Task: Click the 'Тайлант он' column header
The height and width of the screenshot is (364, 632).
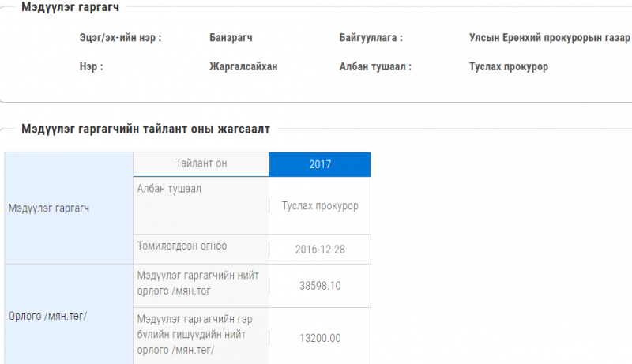Action: (201, 163)
